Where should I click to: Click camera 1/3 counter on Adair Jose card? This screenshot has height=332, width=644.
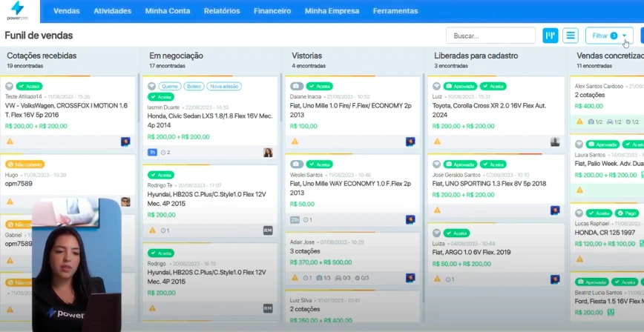323,278
